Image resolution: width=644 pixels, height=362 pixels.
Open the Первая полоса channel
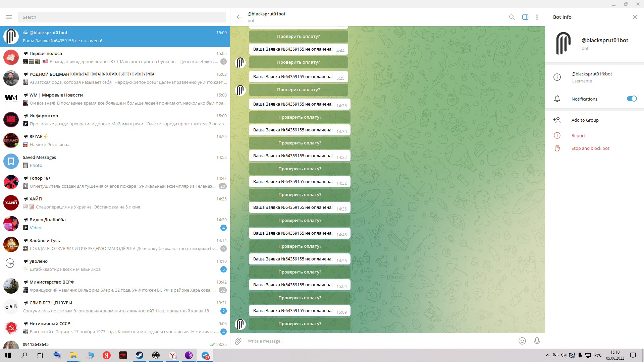(x=115, y=57)
